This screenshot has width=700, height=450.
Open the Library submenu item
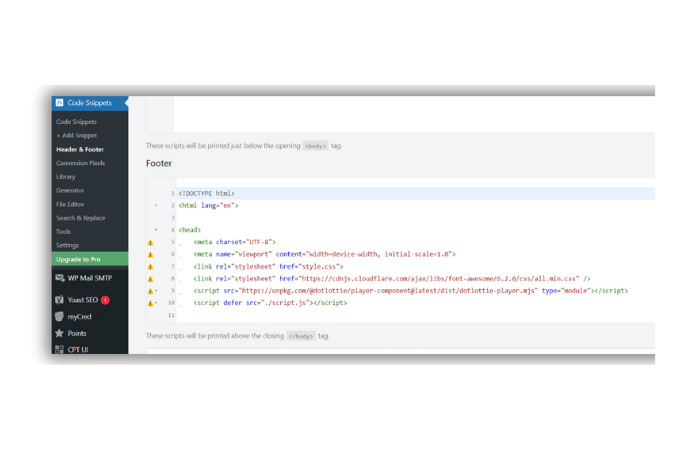point(66,177)
